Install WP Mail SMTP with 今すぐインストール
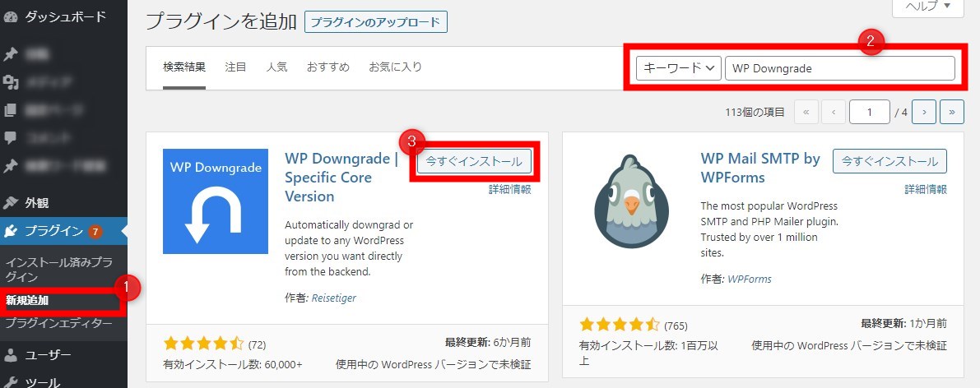This screenshot has height=388, width=980. tap(890, 161)
